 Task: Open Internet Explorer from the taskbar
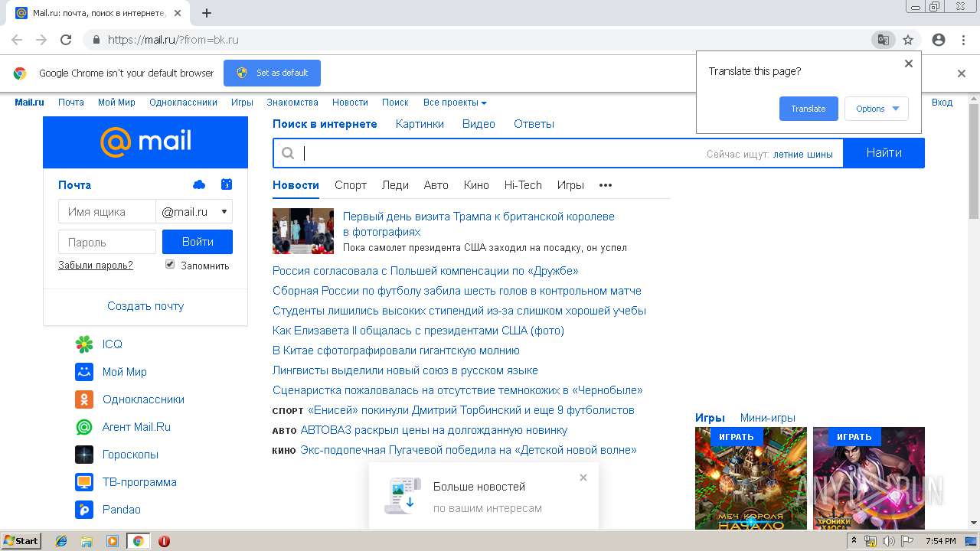[61, 541]
